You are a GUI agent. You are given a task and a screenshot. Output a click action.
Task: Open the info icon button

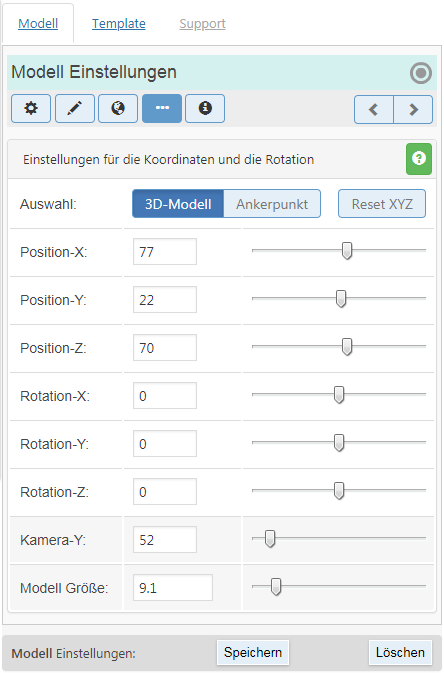[205, 109]
